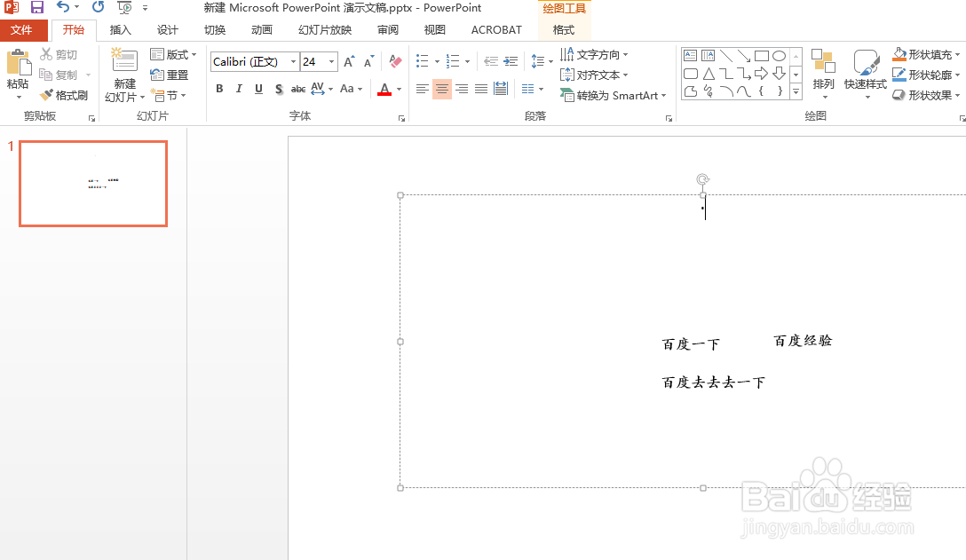Expand the 版式 layout menu
Image resolution: width=966 pixels, height=560 pixels.
point(173,54)
